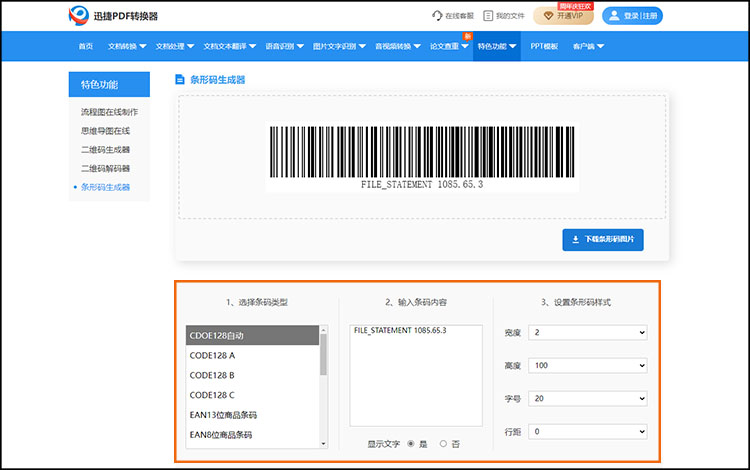Select 是 radio for 显示文字
The width and height of the screenshot is (750, 470).
tap(410, 444)
